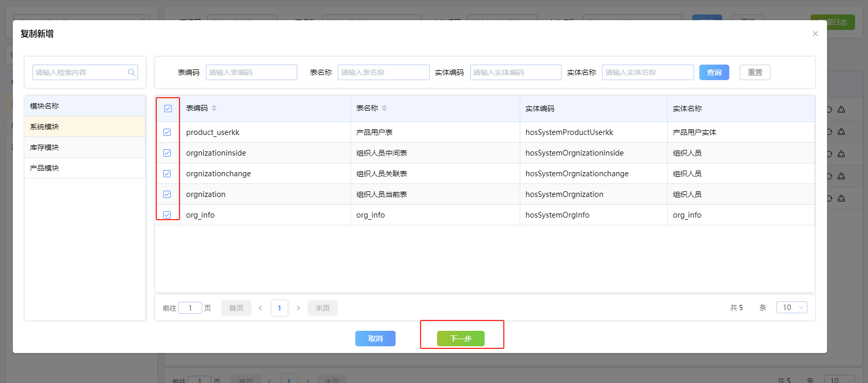Click the 前往 page number input box

pos(190,308)
